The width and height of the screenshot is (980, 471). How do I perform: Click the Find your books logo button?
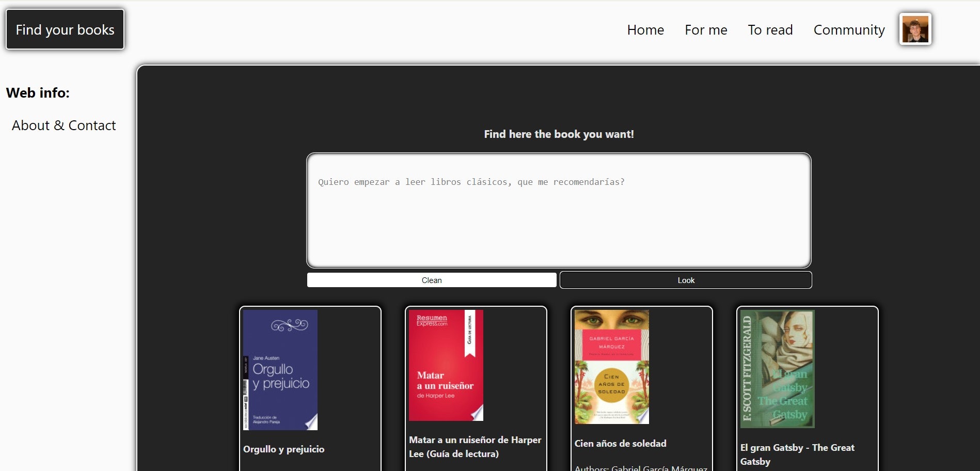[65, 29]
